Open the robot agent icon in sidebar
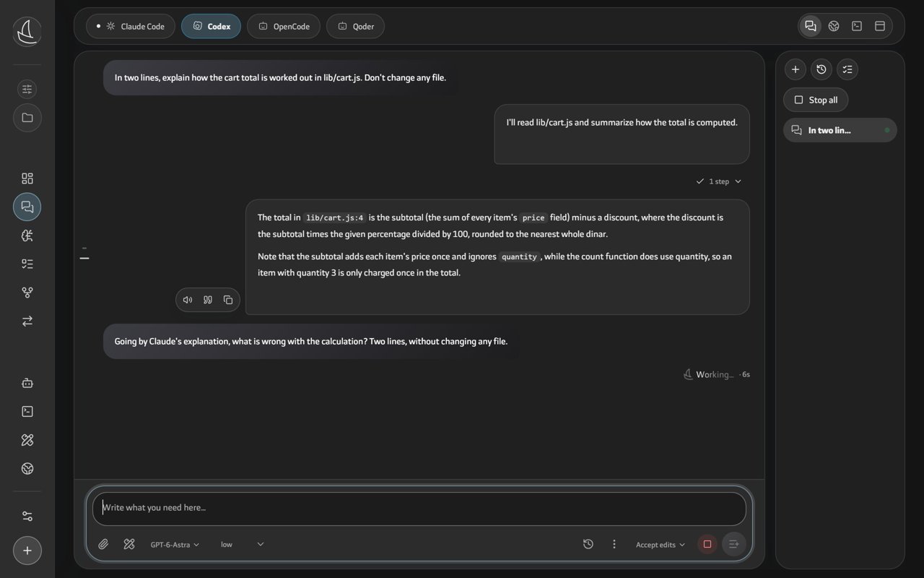 [x=27, y=383]
